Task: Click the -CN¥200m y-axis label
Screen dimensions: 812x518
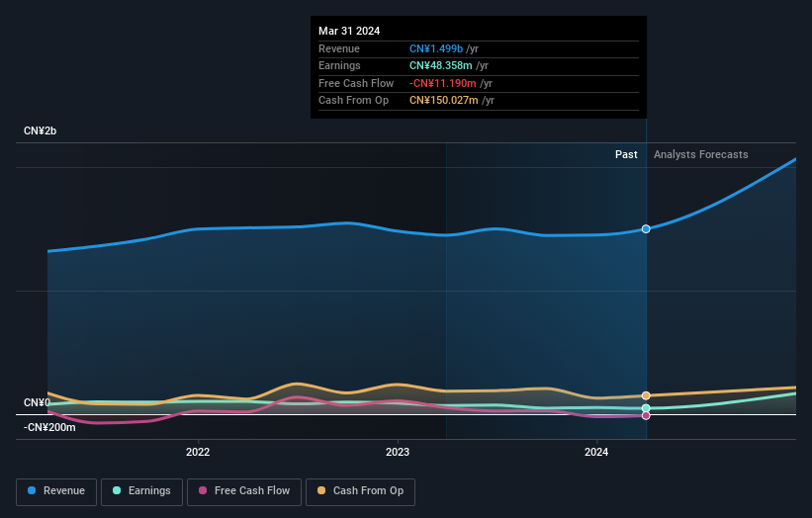Action: tap(49, 427)
